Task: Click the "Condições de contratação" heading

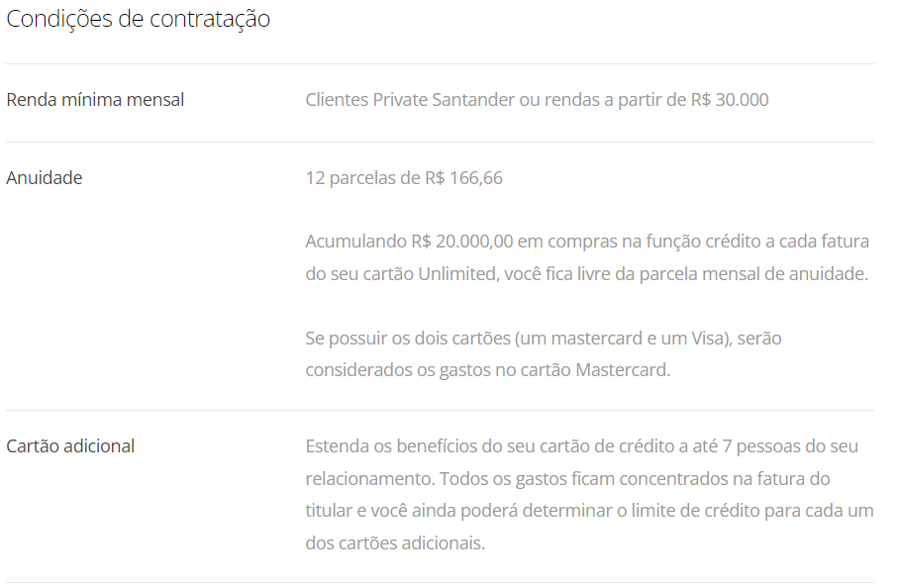Action: [138, 20]
